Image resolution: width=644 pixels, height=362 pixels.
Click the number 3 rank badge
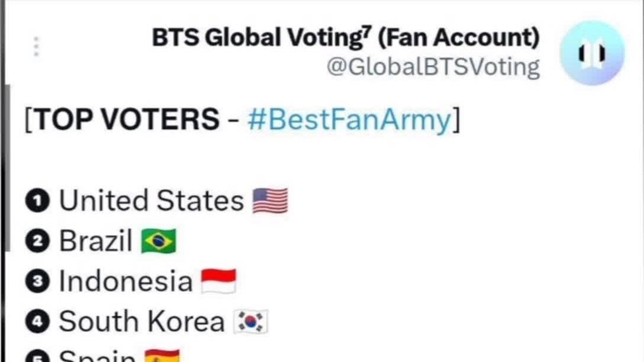pos(37,282)
